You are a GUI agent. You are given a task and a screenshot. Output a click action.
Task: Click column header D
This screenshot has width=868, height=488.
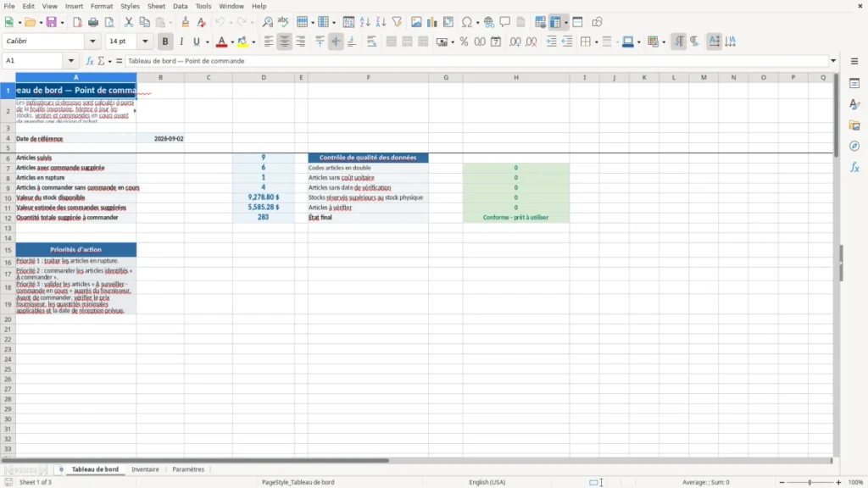coord(264,77)
